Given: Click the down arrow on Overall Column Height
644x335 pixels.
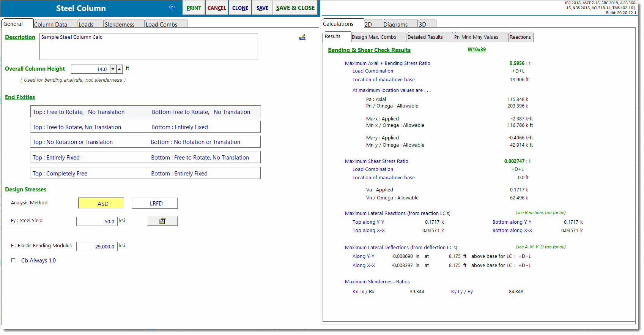Looking at the screenshot, I should 113,69.
